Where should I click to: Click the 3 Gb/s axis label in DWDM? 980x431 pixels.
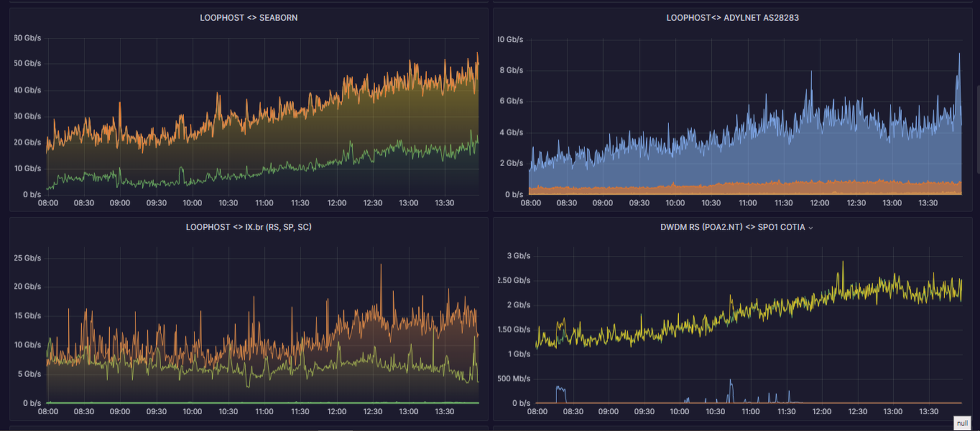coord(518,256)
